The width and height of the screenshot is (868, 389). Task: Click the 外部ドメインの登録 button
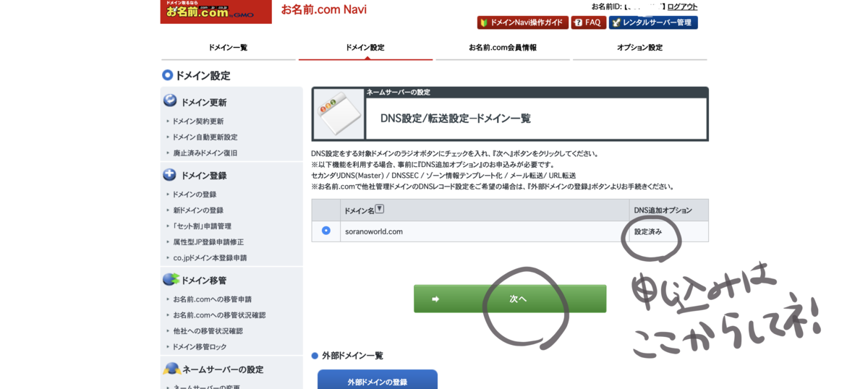pyautogui.click(x=378, y=381)
